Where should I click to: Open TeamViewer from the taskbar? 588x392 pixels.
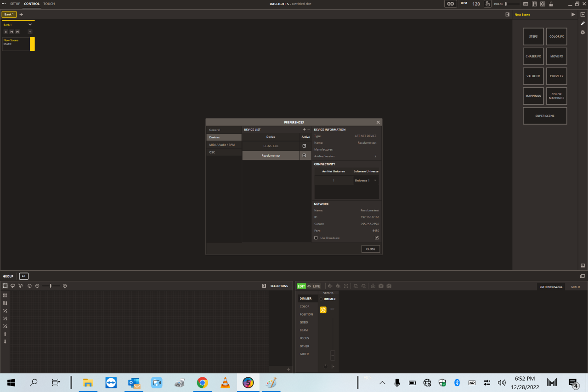click(111, 382)
